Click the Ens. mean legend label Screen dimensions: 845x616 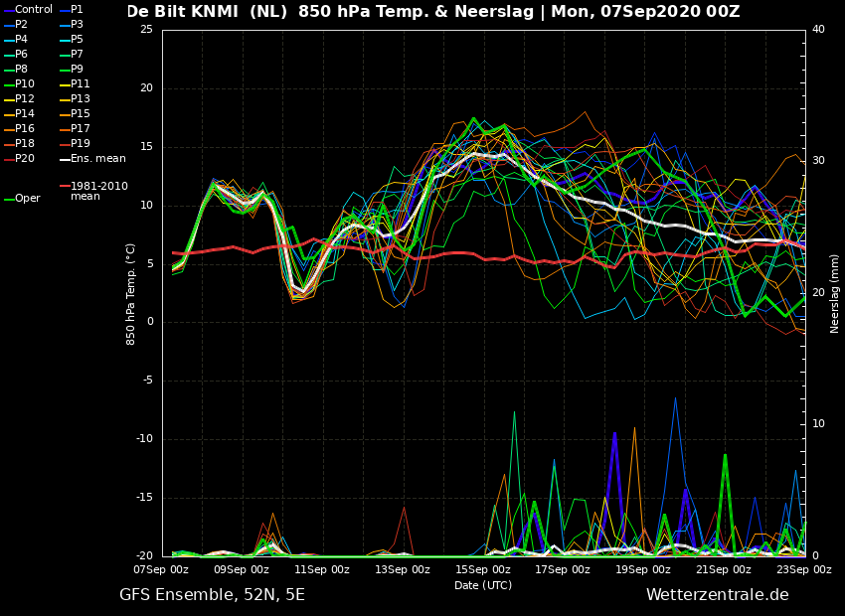pos(98,158)
